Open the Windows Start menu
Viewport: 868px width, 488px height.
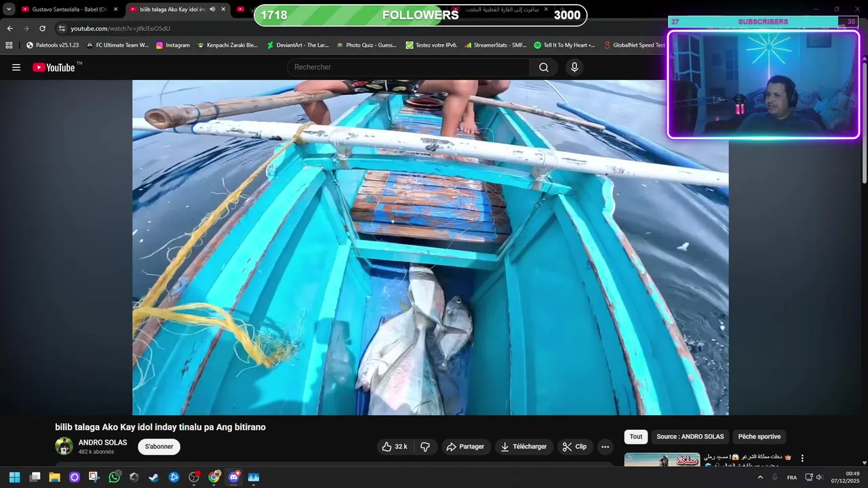(14, 477)
